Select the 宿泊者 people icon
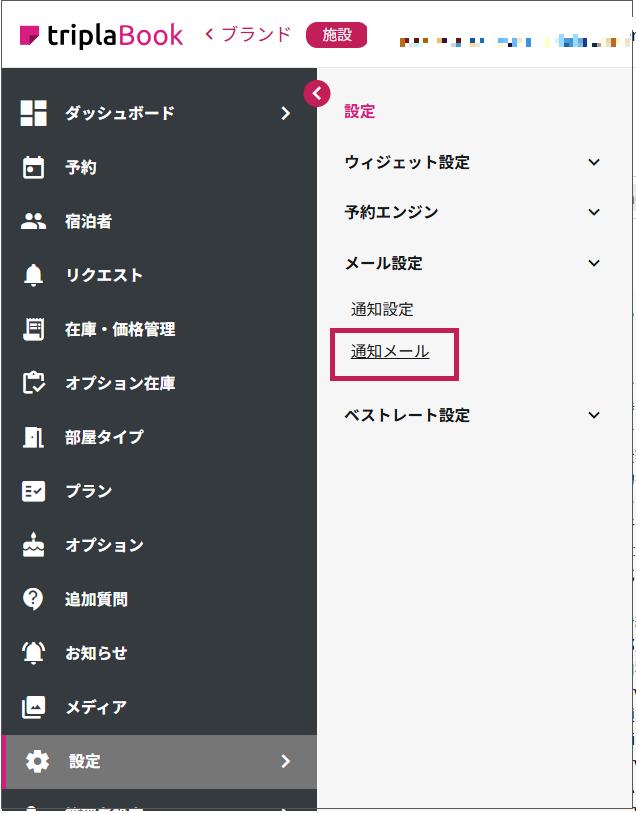 (34, 221)
